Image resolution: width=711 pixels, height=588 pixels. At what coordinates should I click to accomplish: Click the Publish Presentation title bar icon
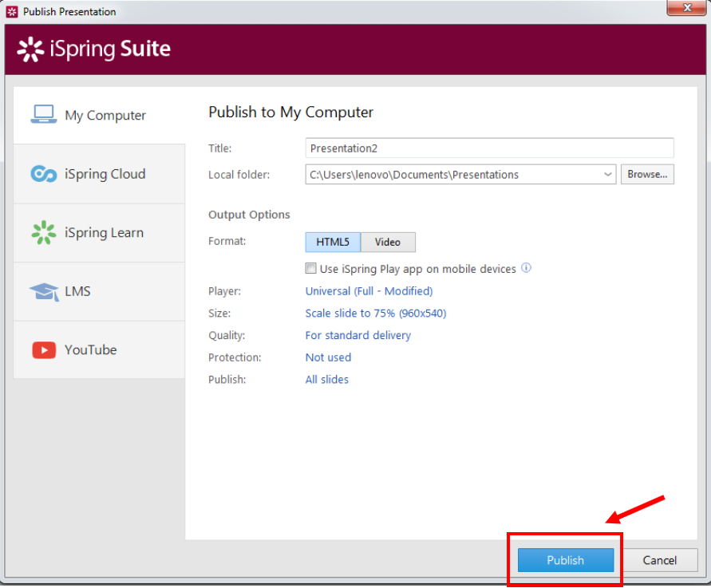coord(12,12)
